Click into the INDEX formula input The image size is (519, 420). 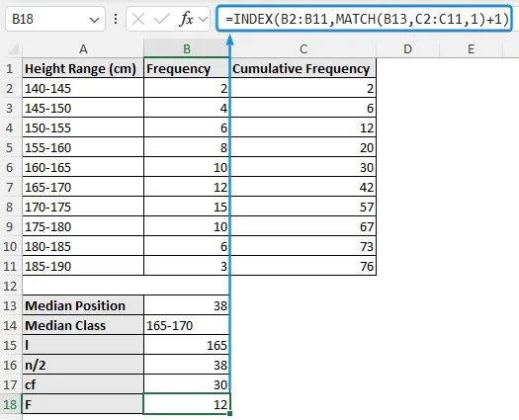point(364,19)
